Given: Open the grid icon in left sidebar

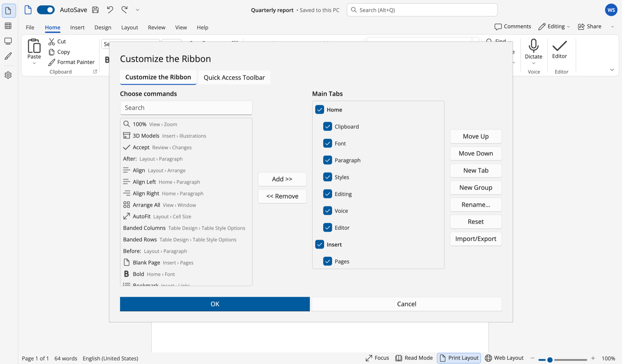Looking at the screenshot, I should pyautogui.click(x=8, y=26).
